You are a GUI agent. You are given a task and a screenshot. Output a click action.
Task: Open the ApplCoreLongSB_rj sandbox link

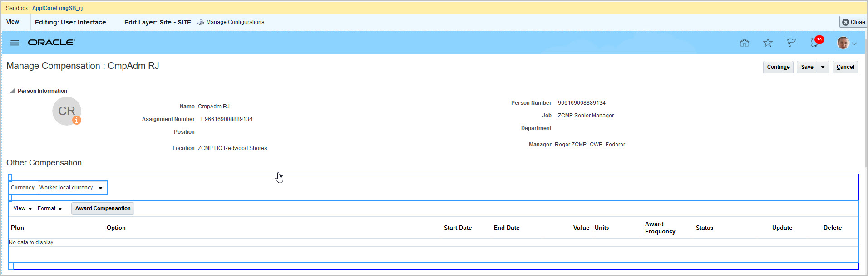pos(57,8)
